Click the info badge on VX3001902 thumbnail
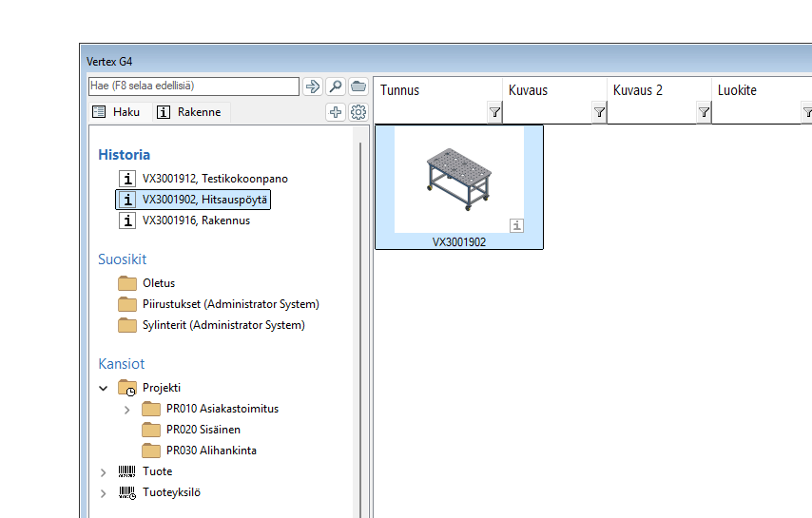812x518 pixels. pos(516,225)
